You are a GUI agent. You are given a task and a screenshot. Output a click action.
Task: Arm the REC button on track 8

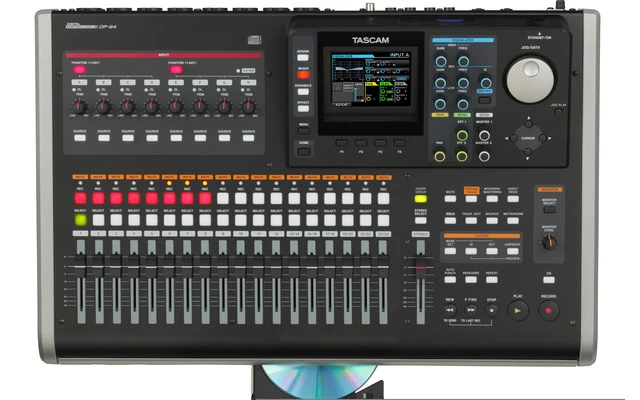point(205,198)
